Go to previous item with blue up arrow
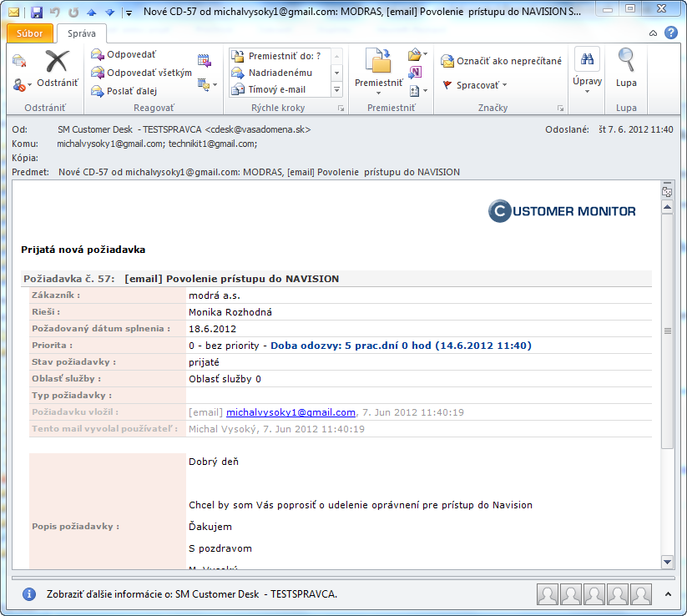The image size is (687, 616). pyautogui.click(x=92, y=13)
